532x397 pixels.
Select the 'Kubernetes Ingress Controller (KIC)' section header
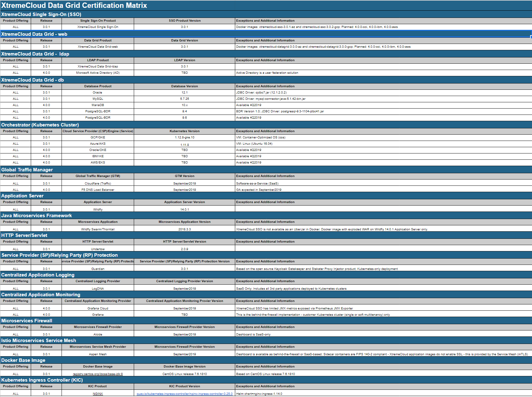click(x=42, y=380)
